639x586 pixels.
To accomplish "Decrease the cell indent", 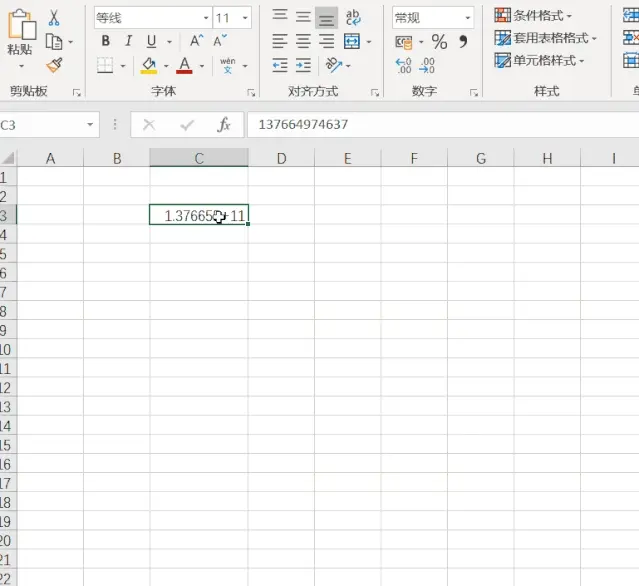I will click(280, 65).
